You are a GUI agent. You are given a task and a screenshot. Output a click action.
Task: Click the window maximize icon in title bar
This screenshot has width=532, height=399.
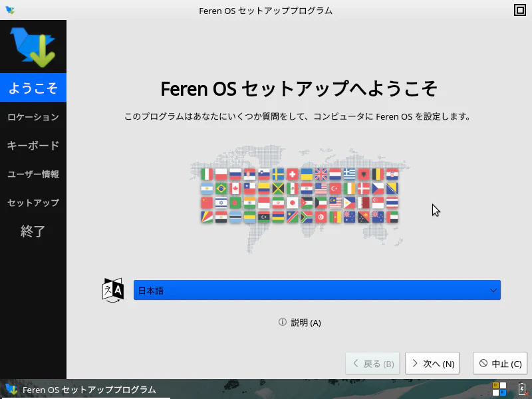[x=520, y=10]
